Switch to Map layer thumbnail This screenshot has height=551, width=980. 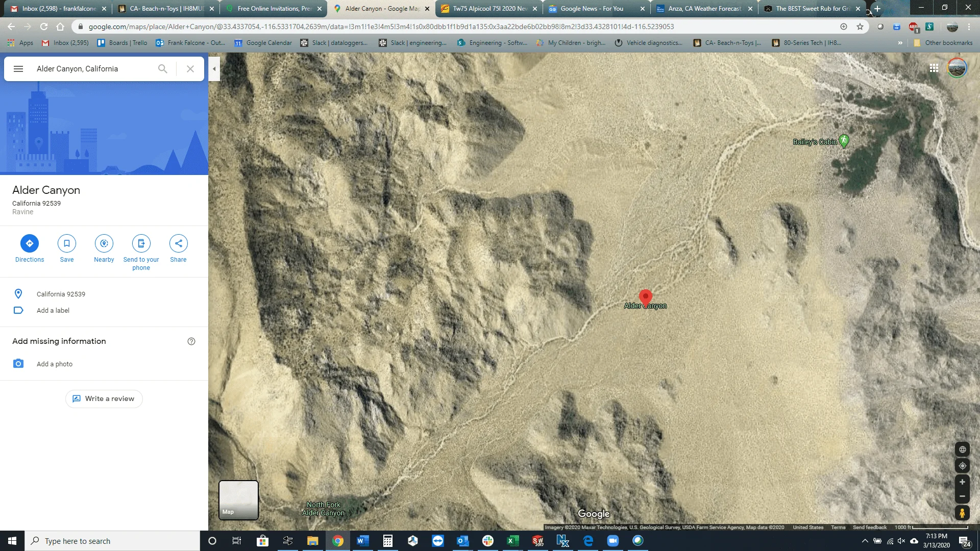[238, 500]
